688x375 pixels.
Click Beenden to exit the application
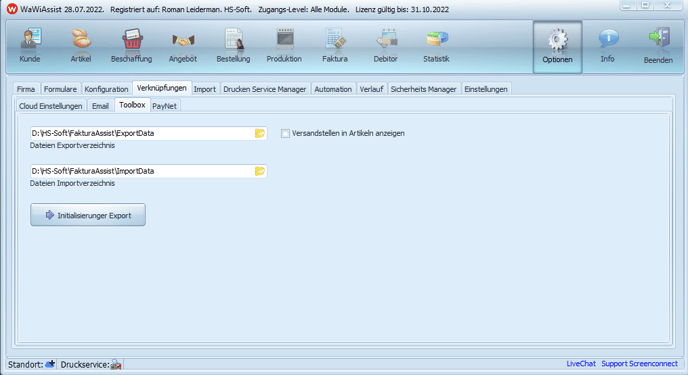coord(658,46)
